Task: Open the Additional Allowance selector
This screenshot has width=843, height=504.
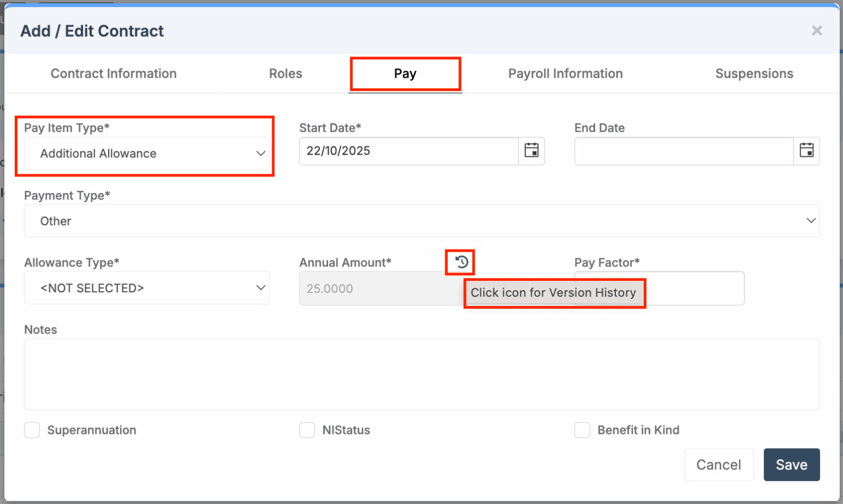Action: (145, 154)
